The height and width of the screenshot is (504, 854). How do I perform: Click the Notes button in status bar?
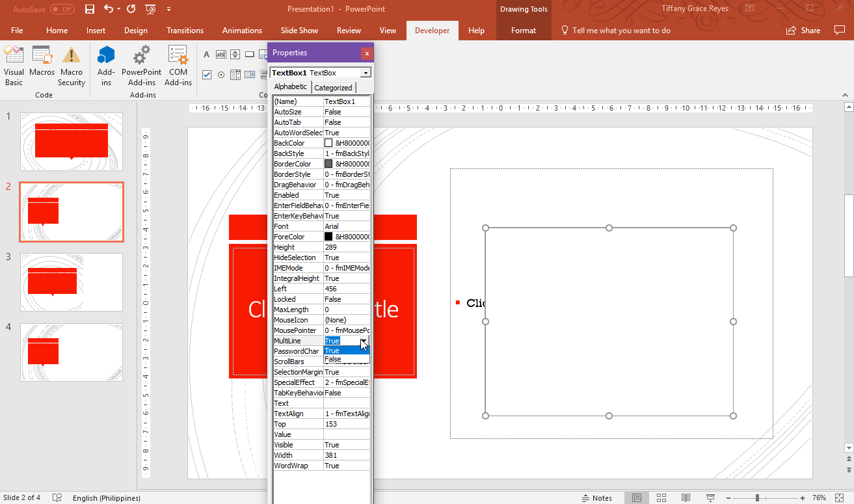(x=596, y=497)
